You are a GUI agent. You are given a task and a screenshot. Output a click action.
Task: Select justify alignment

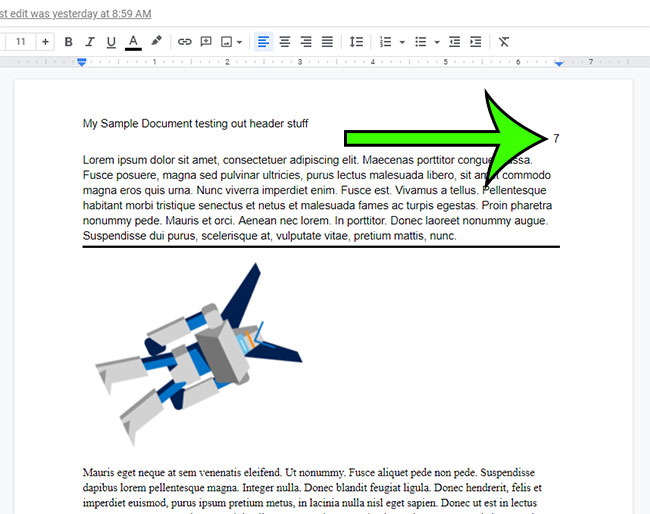[327, 42]
